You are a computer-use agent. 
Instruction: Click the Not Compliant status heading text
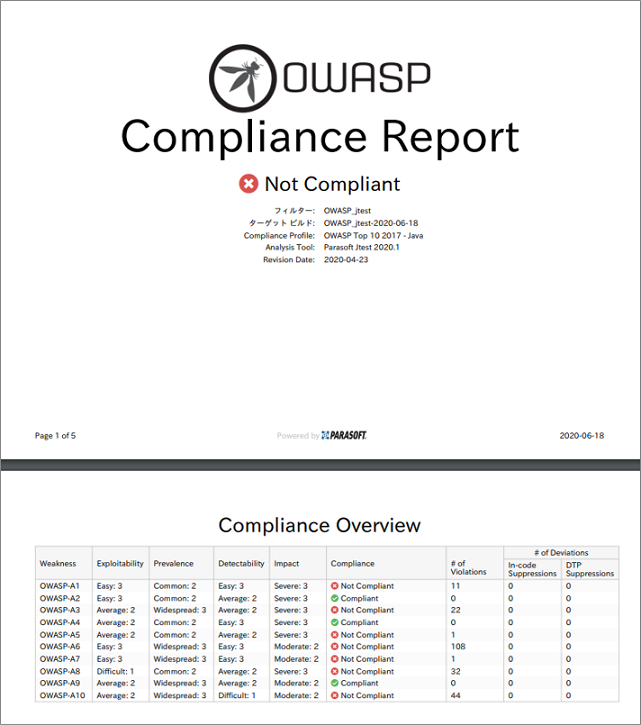[x=332, y=184]
